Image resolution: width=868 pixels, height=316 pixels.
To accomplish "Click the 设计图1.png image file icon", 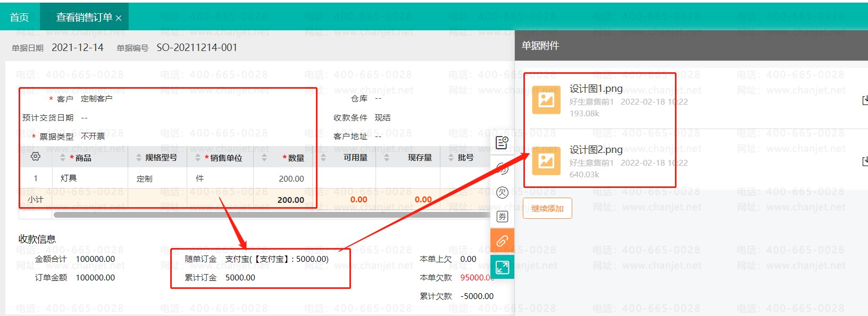I will [546, 100].
